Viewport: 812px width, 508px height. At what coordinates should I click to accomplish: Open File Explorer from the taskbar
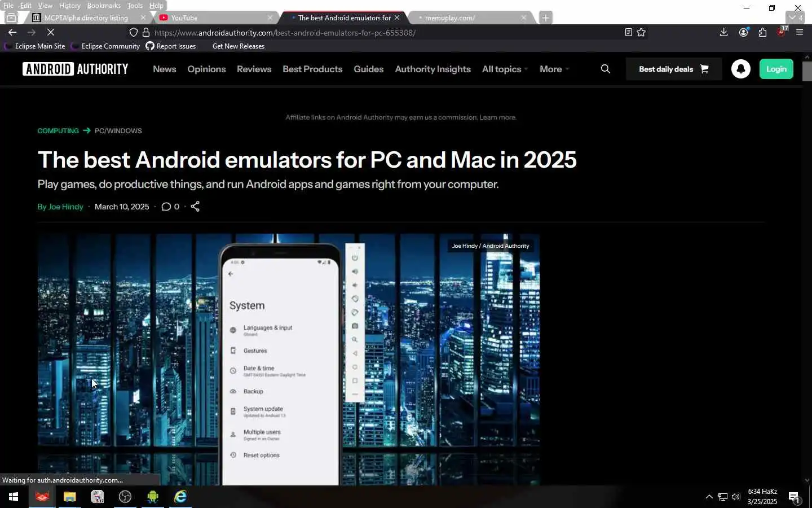69,497
